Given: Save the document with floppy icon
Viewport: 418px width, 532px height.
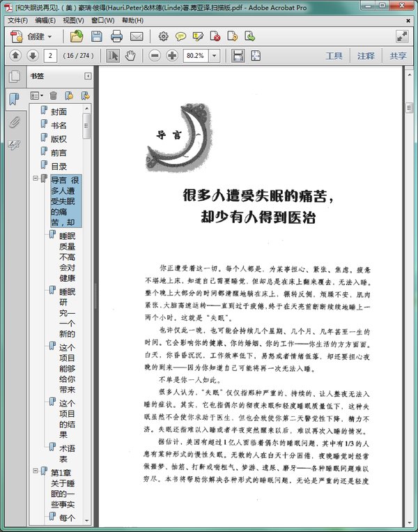Looking at the screenshot, I should [97, 36].
